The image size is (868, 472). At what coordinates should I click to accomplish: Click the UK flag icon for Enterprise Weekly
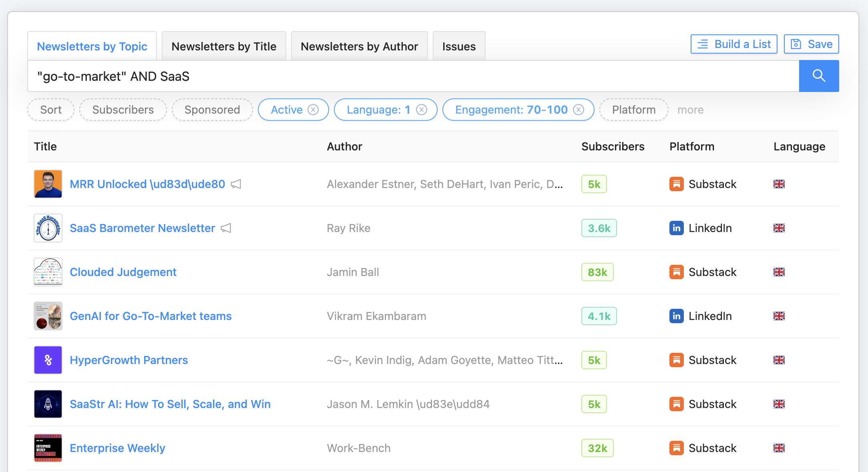click(779, 448)
